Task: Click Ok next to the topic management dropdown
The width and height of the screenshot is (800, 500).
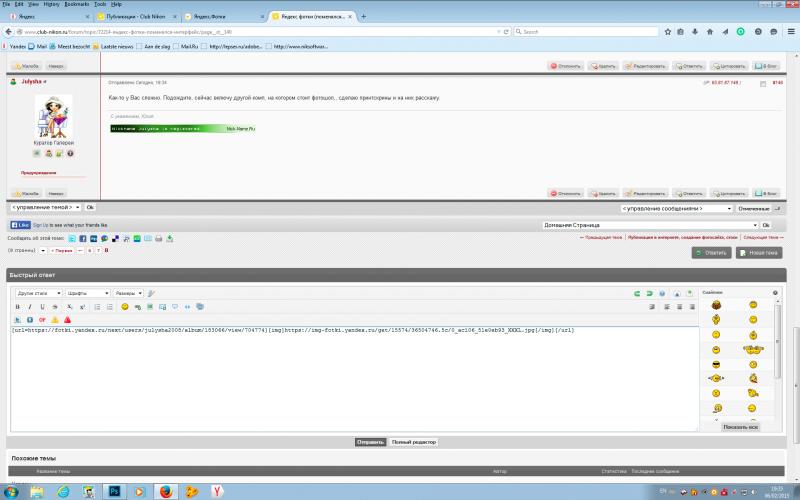Action: [90, 208]
